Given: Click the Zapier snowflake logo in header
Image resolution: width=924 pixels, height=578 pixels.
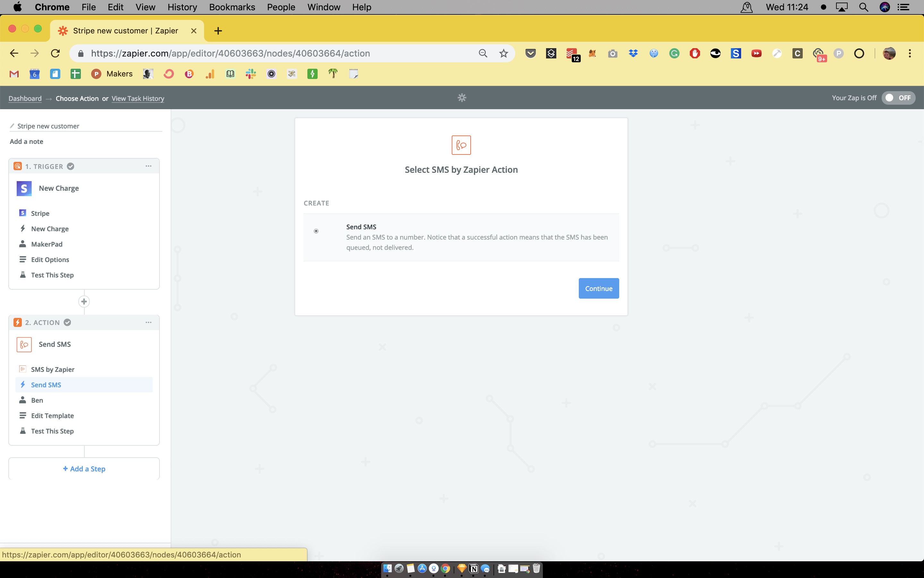Looking at the screenshot, I should pyautogui.click(x=462, y=98).
